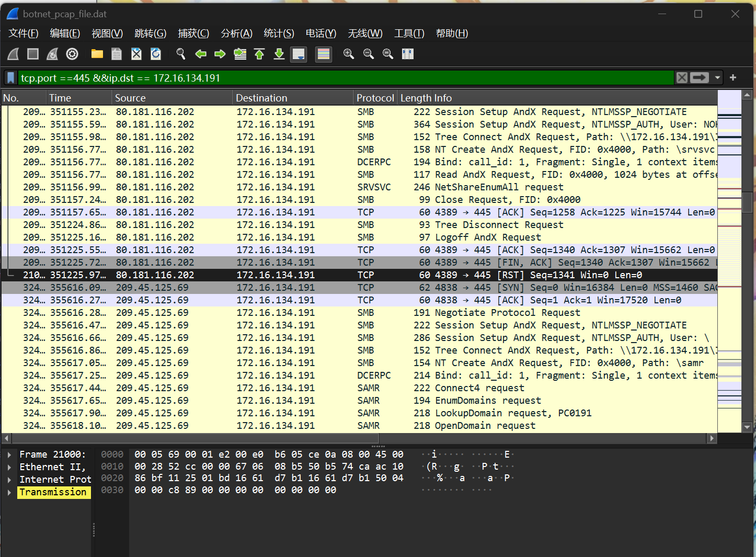Click the packet list vertical scrollbar thumb

tap(747, 202)
